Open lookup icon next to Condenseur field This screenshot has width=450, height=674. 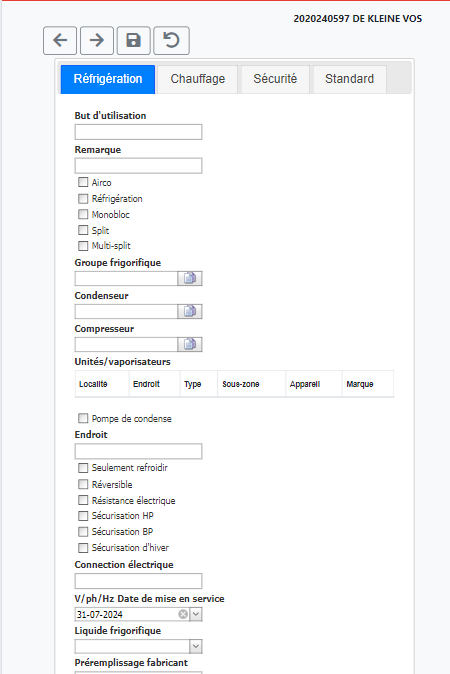coord(190,311)
